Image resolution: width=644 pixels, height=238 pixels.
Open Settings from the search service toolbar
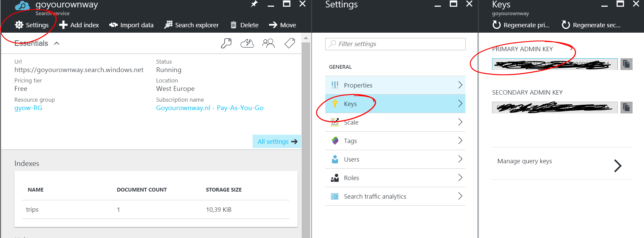click(32, 25)
